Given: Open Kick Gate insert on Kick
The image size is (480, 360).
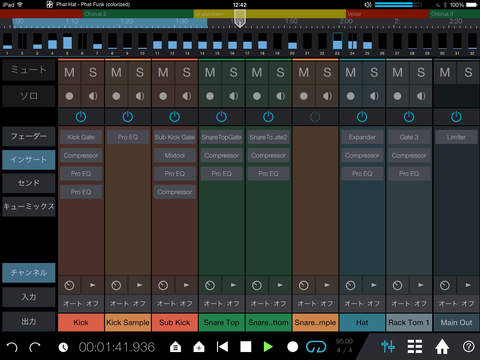Looking at the screenshot, I should 81,137.
